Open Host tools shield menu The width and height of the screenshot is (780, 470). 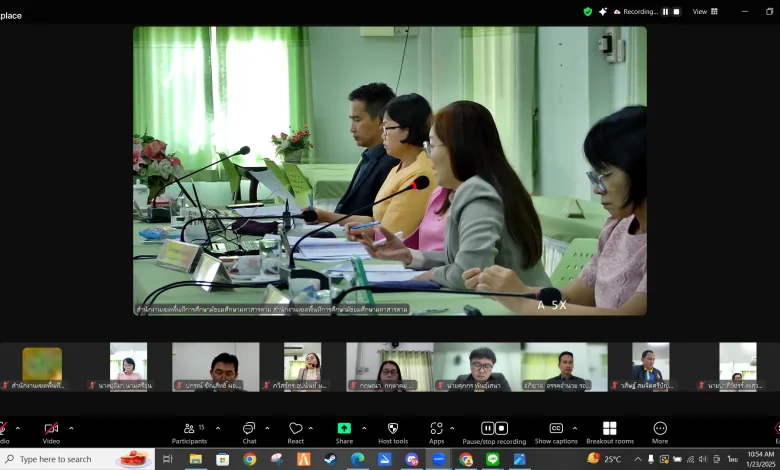pyautogui.click(x=393, y=433)
